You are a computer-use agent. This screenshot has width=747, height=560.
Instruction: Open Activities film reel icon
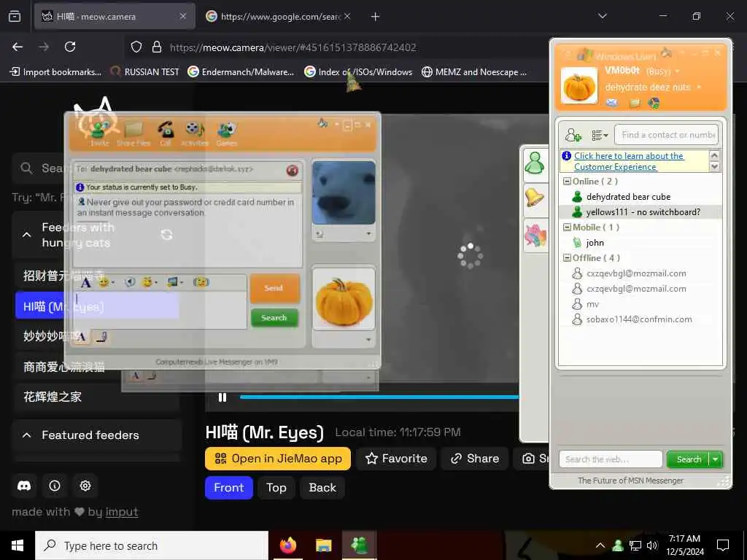(x=195, y=130)
